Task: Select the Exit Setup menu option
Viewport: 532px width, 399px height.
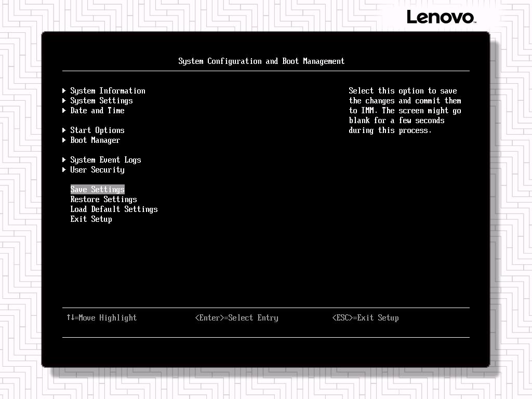Action: coord(91,219)
